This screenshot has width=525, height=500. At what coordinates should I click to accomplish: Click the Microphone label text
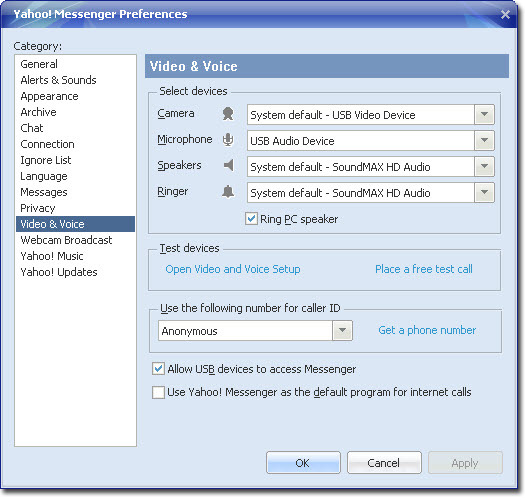(185, 139)
